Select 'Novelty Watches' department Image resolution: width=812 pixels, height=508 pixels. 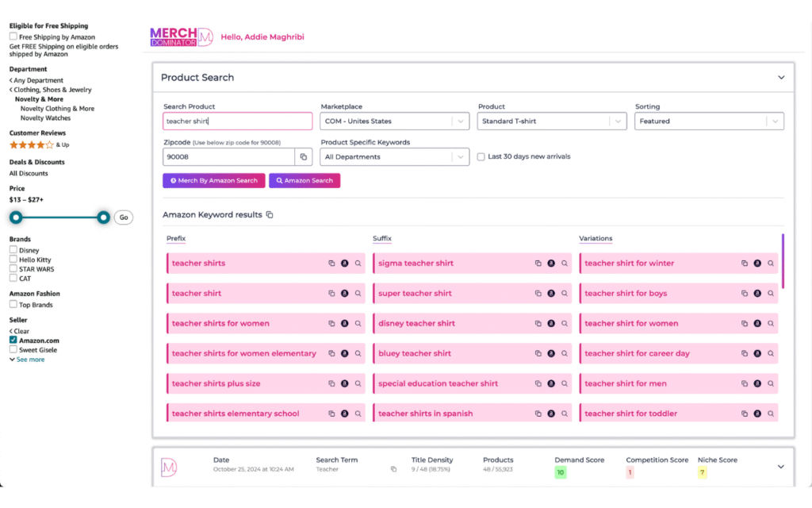[x=45, y=117]
